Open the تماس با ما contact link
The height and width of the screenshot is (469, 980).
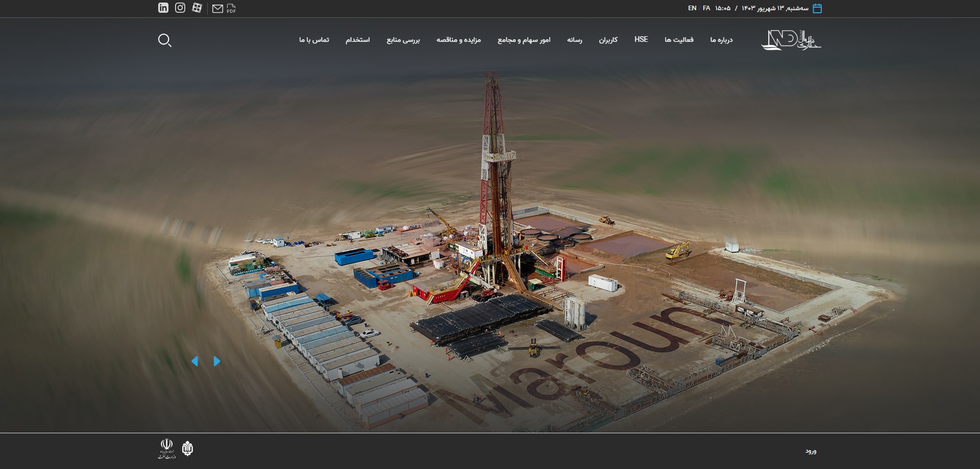point(314,40)
